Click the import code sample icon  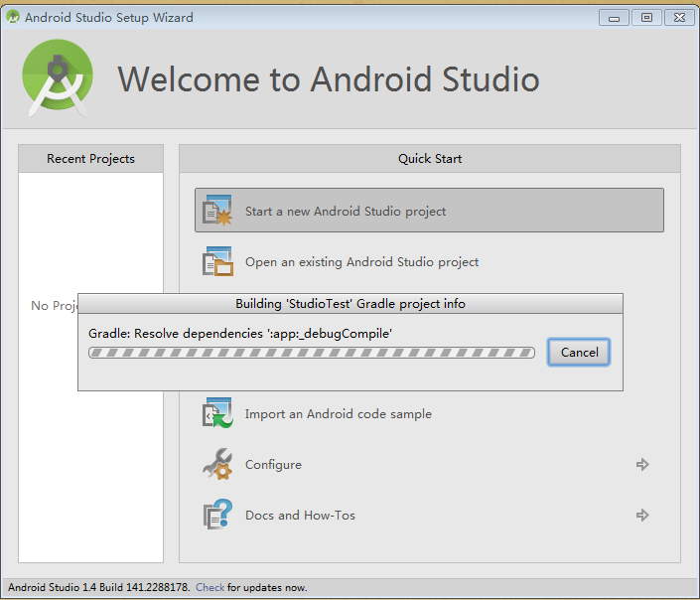click(x=217, y=413)
